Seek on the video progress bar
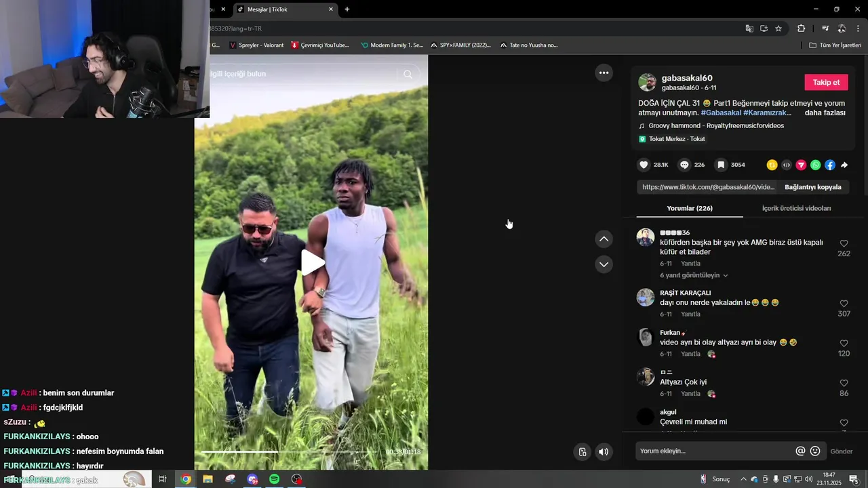The image size is (868, 488). (290, 452)
